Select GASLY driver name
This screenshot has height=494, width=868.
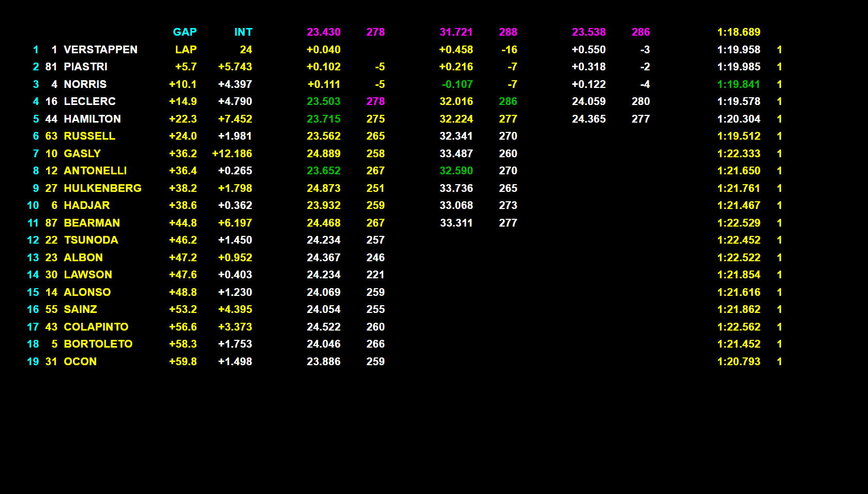82,154
